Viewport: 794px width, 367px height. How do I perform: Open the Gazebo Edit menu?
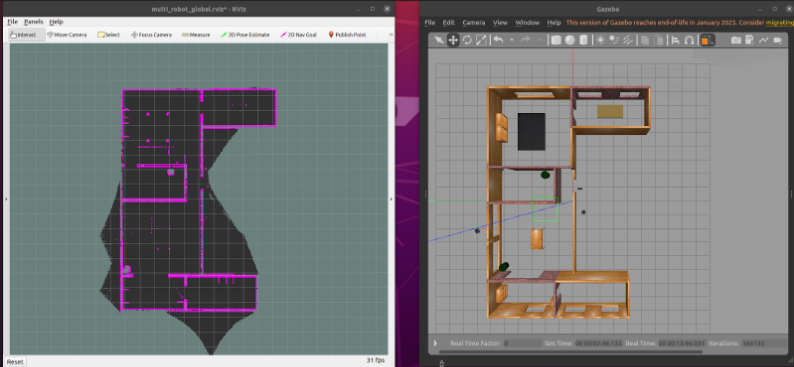click(x=449, y=23)
